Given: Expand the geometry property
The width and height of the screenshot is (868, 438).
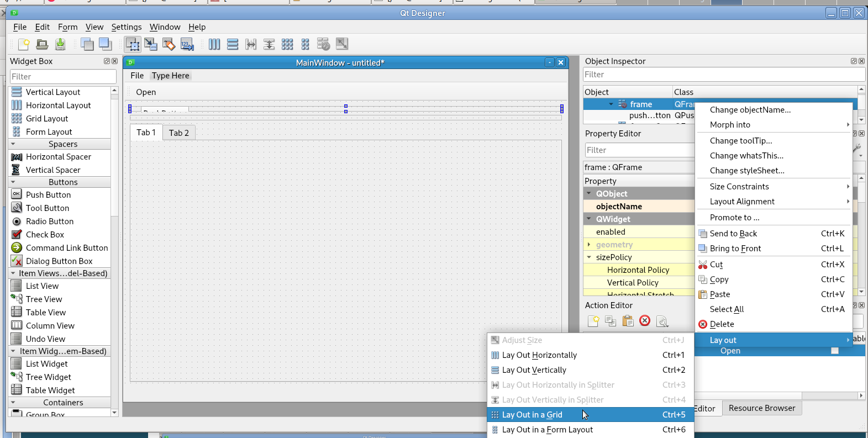Looking at the screenshot, I should pos(589,245).
